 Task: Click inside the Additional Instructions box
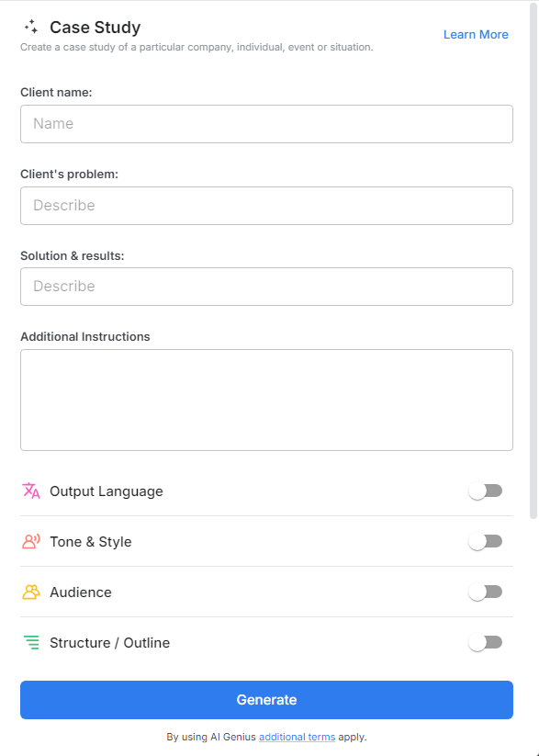[266, 399]
